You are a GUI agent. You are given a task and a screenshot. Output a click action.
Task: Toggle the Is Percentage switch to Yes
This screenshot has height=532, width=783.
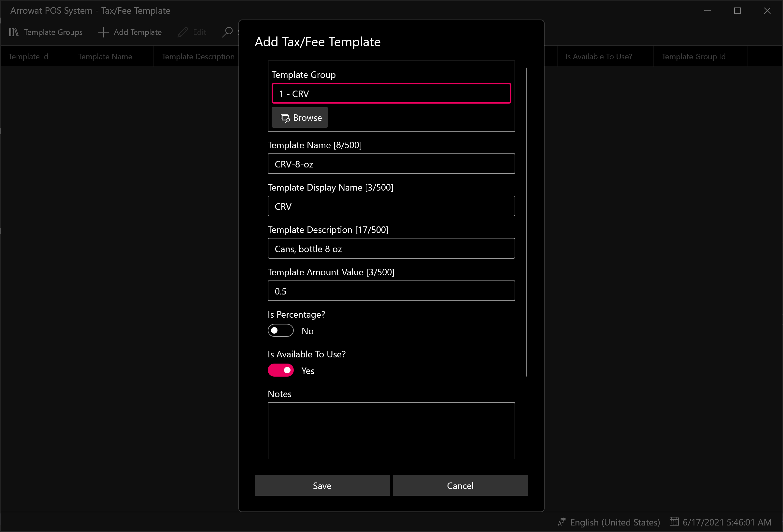[x=281, y=330]
